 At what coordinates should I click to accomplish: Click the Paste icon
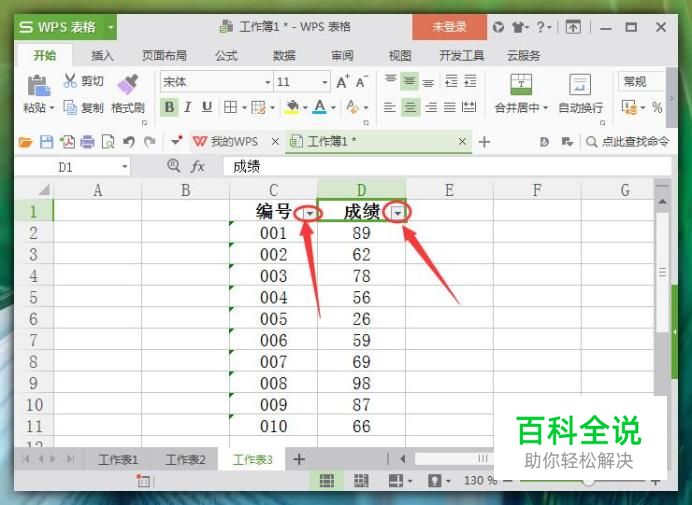38,85
